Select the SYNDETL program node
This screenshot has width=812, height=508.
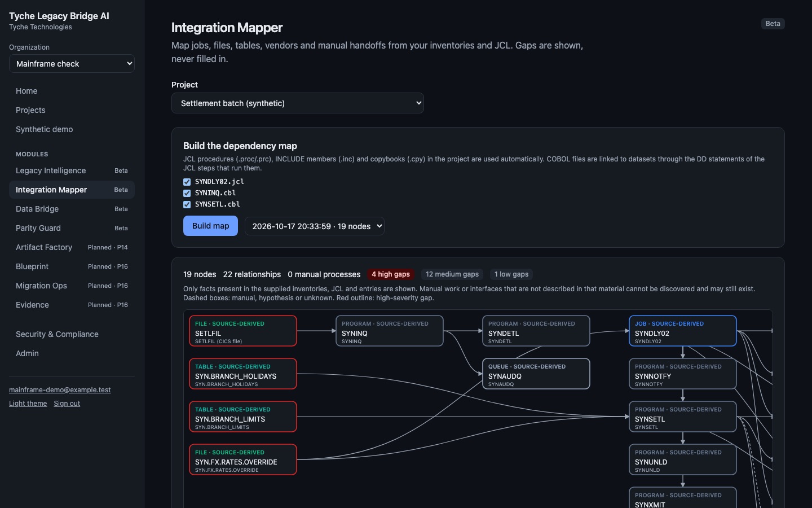536,331
